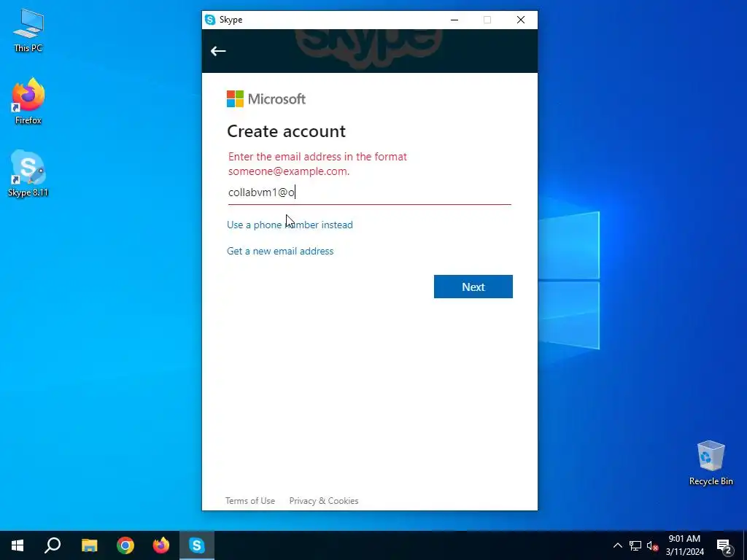747x560 pixels.
Task: Click the Next button
Action: coord(473,287)
